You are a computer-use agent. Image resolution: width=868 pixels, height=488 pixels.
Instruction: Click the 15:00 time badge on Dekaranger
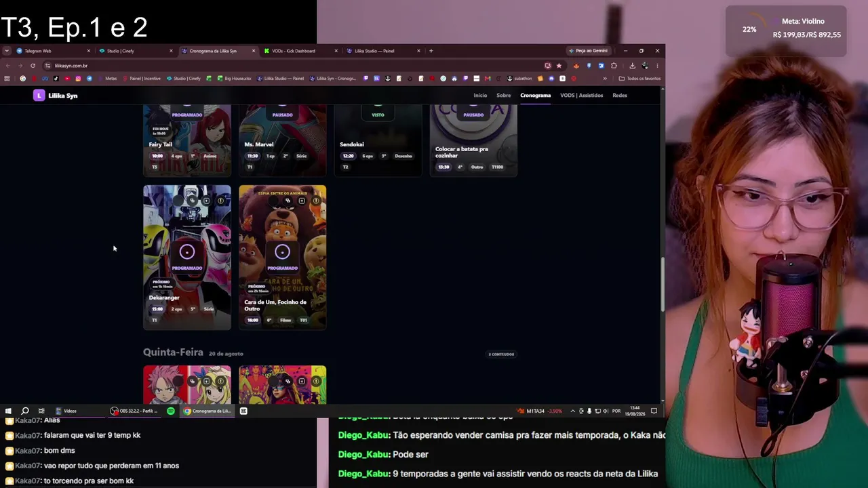coord(157,309)
